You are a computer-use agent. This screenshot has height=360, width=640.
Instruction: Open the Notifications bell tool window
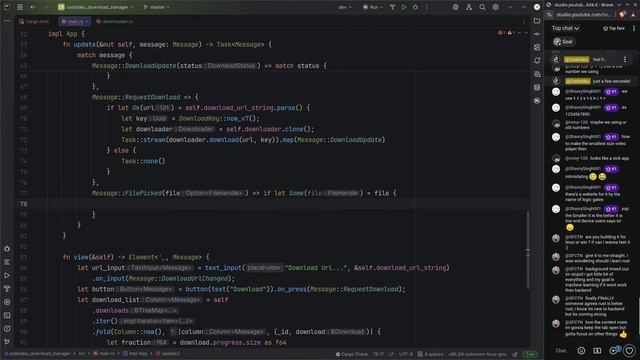pos(537,60)
